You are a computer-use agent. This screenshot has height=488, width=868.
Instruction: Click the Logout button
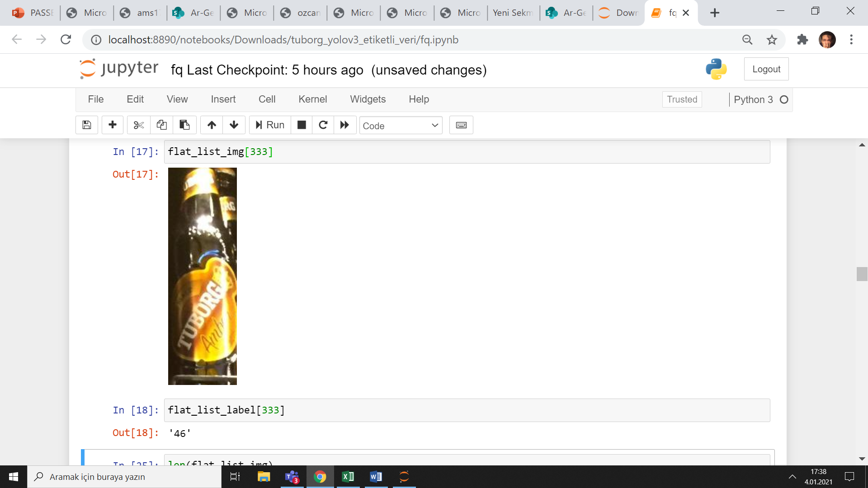click(x=766, y=69)
